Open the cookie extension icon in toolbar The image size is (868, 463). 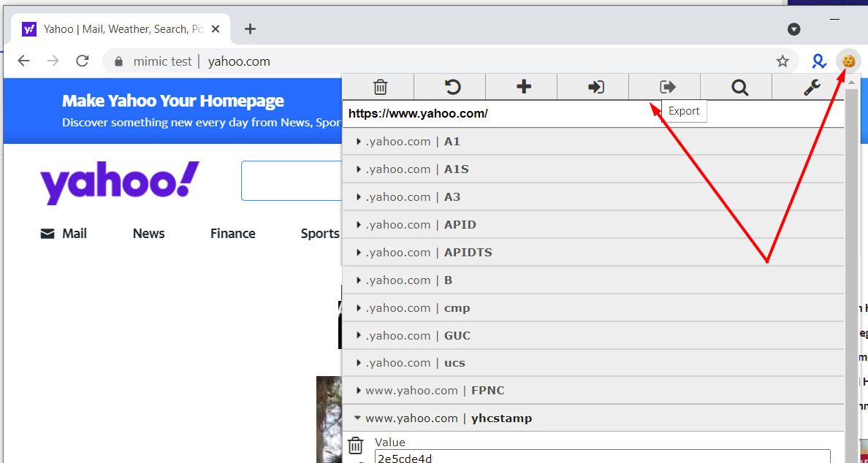848,61
